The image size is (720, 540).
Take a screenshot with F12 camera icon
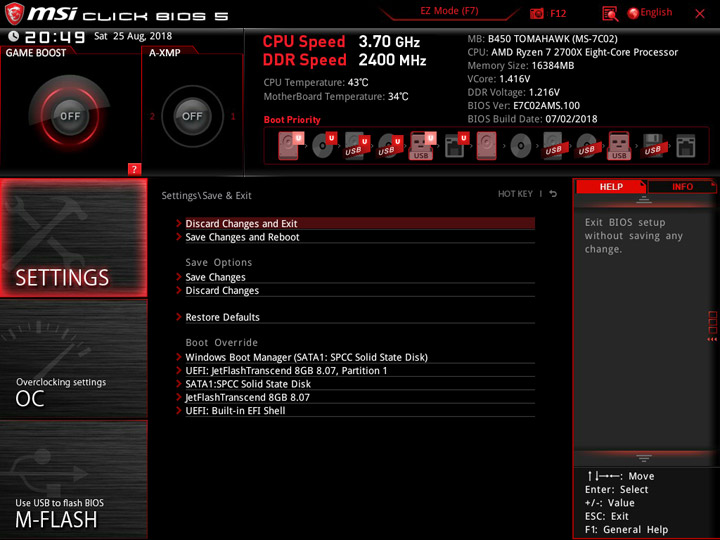(x=536, y=14)
